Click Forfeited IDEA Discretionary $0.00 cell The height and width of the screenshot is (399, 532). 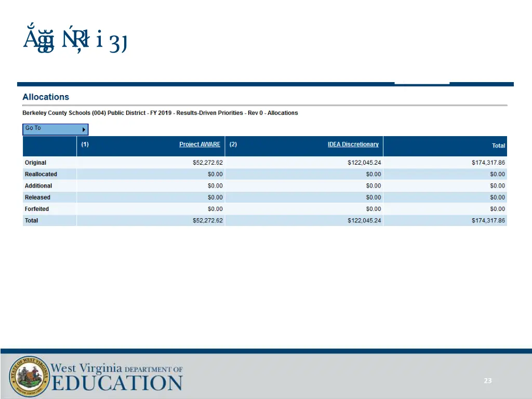click(x=373, y=209)
